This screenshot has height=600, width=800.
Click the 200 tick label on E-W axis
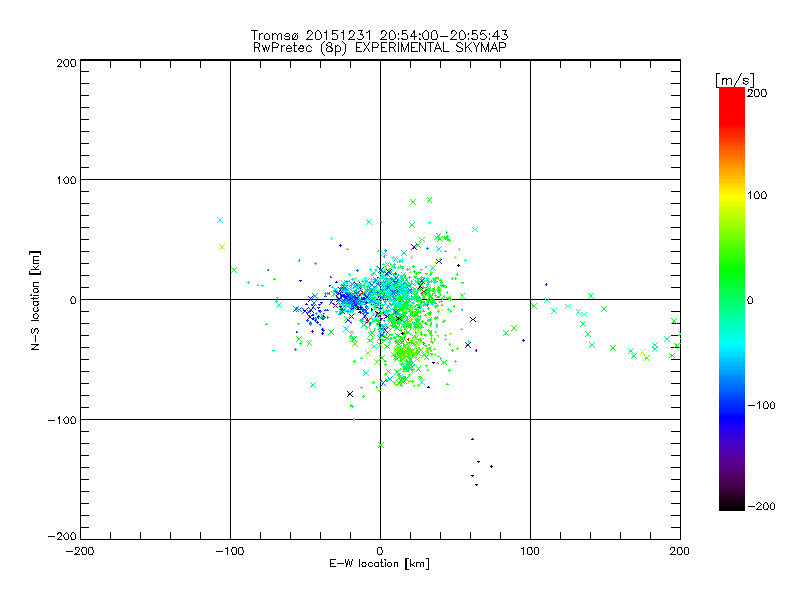(x=680, y=552)
